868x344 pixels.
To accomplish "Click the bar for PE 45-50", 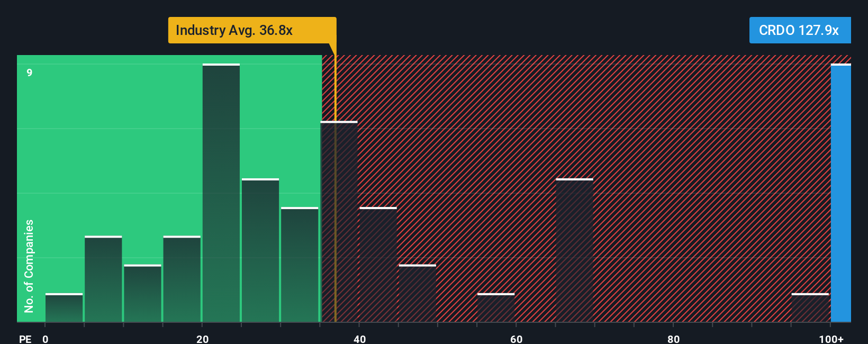I will (418, 293).
